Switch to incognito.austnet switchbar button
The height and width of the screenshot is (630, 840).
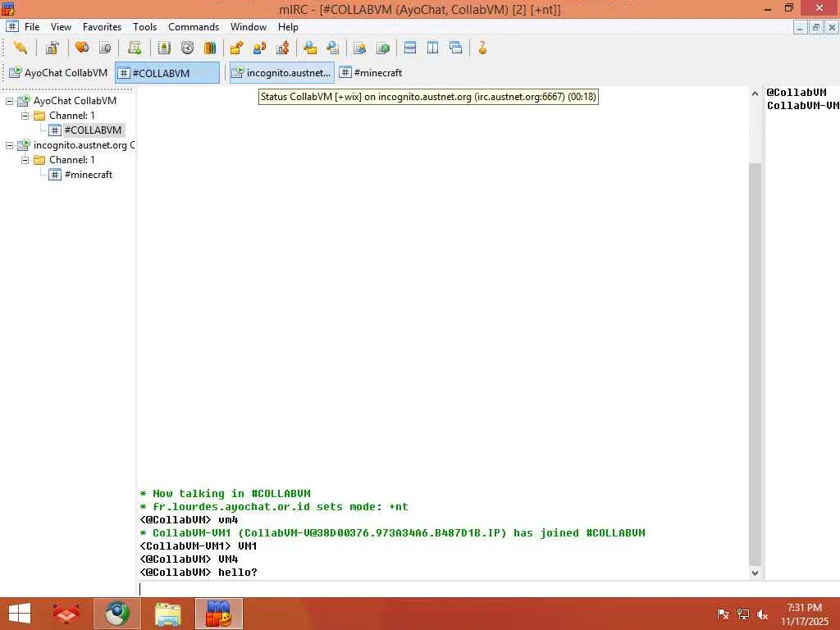click(x=282, y=73)
